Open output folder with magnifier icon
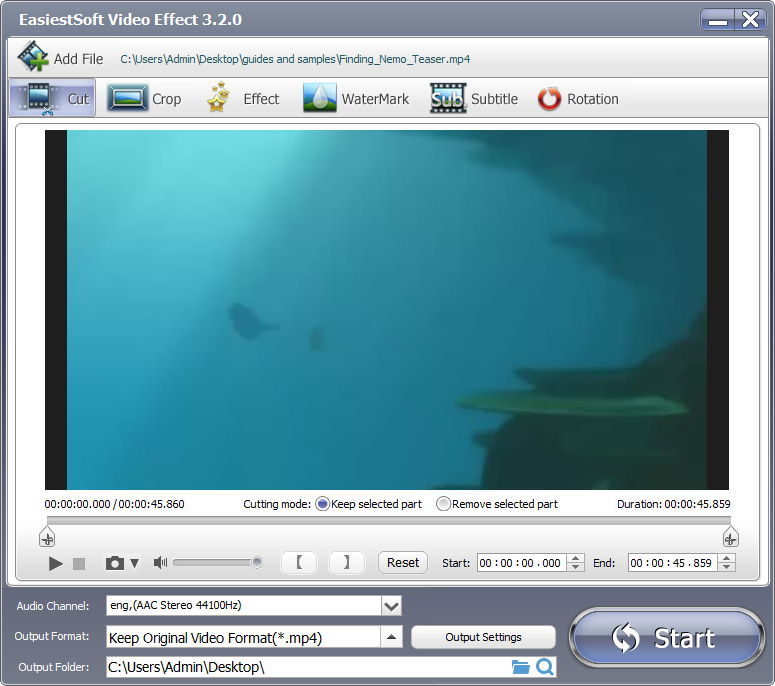 [x=545, y=667]
